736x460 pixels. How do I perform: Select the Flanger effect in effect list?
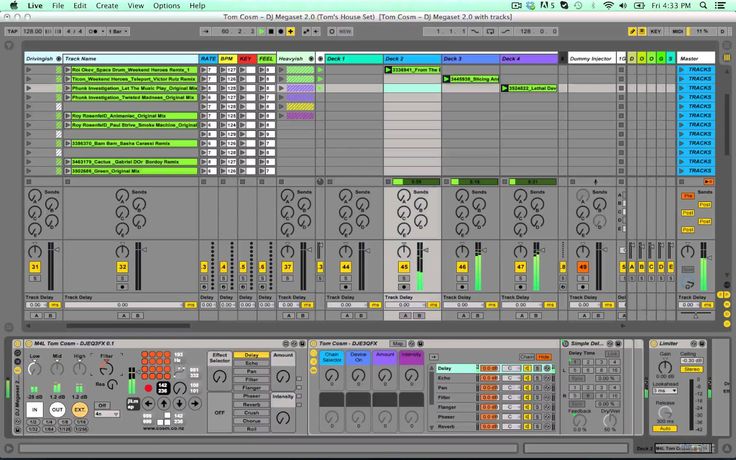point(252,388)
